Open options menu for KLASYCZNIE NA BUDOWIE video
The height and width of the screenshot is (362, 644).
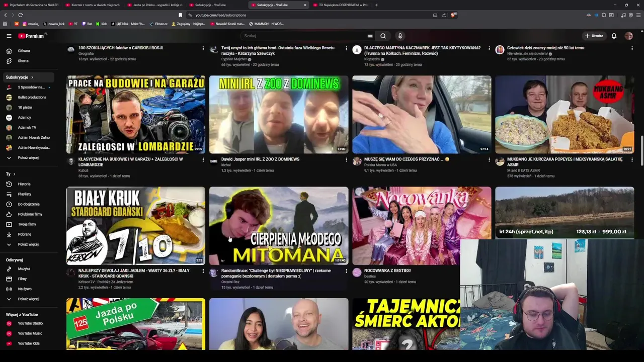click(203, 160)
